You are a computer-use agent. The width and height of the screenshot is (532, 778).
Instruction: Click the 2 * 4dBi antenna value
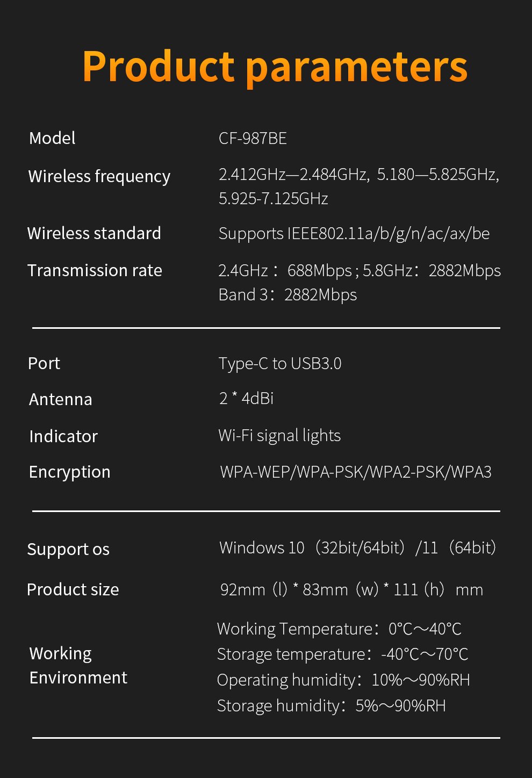pyautogui.click(x=246, y=399)
